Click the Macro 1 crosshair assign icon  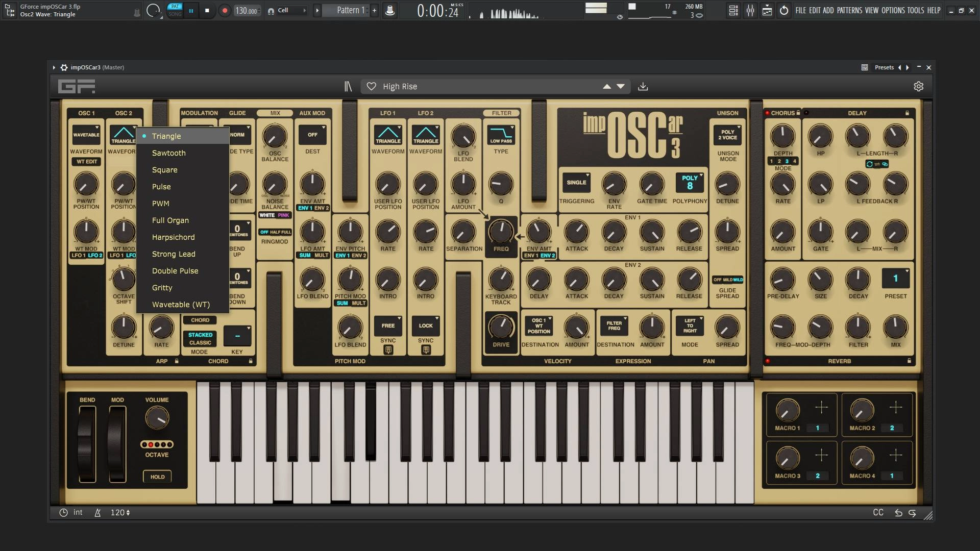tap(821, 407)
